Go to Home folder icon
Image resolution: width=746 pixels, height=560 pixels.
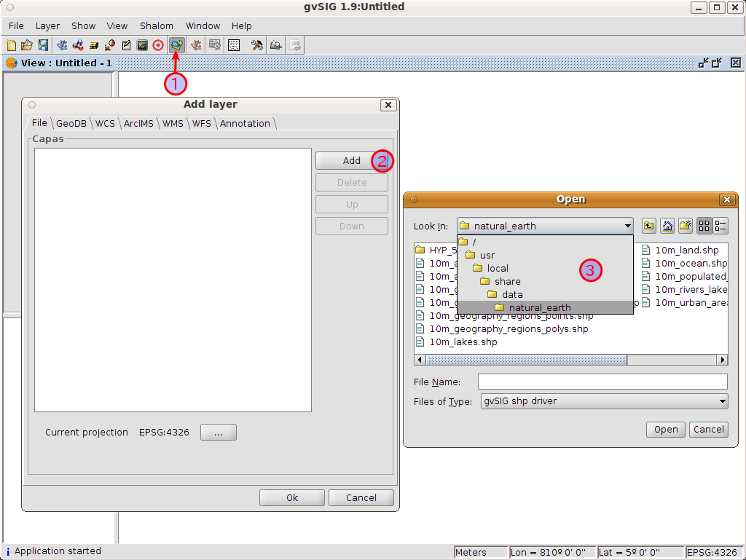667,226
